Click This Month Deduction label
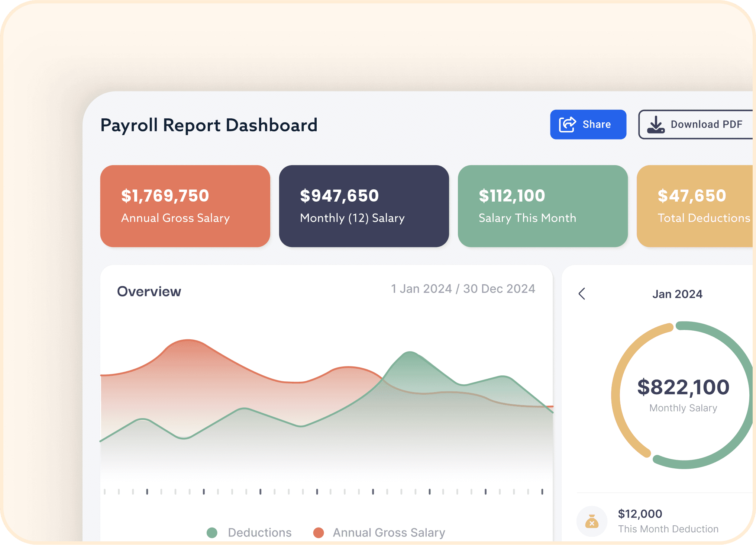756x545 pixels. (668, 529)
